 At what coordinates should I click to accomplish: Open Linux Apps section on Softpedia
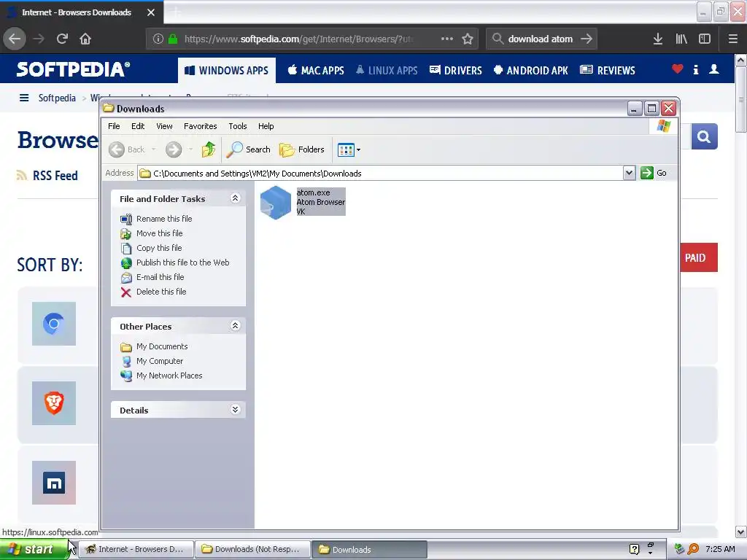[x=387, y=71]
